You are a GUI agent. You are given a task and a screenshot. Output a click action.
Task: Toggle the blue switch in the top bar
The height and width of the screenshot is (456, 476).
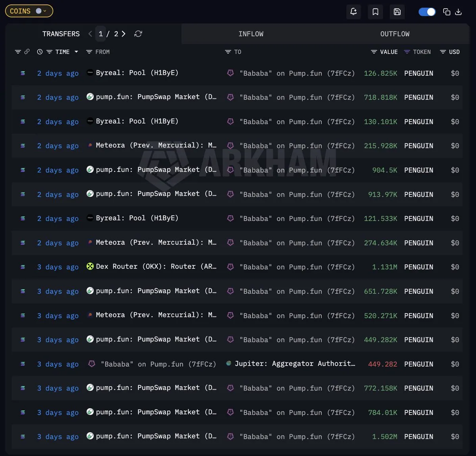pyautogui.click(x=427, y=12)
